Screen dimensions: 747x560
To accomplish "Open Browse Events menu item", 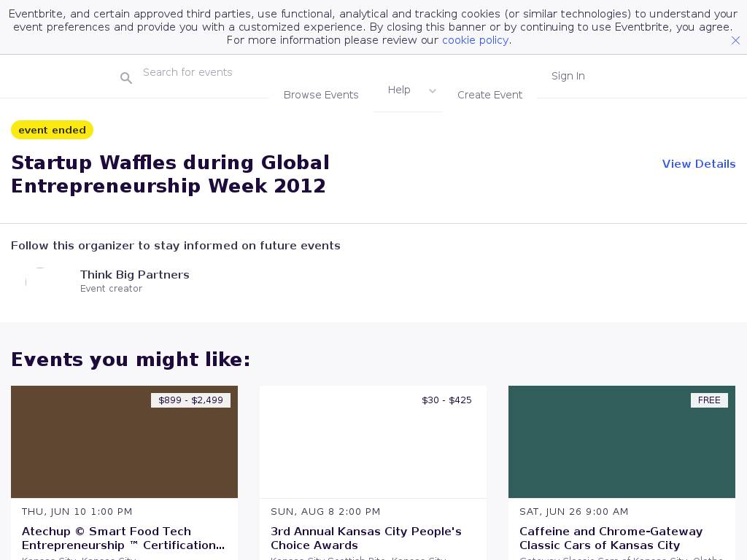I will [x=321, y=95].
